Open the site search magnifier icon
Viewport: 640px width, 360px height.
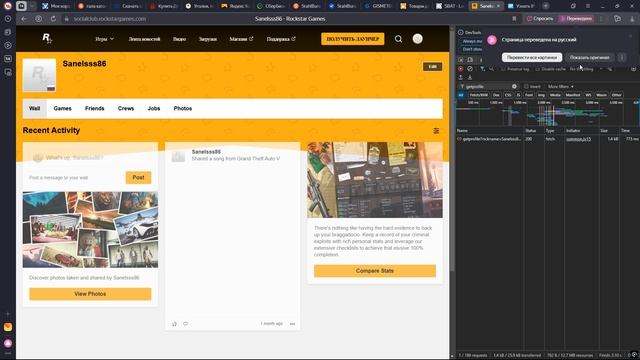[x=398, y=39]
